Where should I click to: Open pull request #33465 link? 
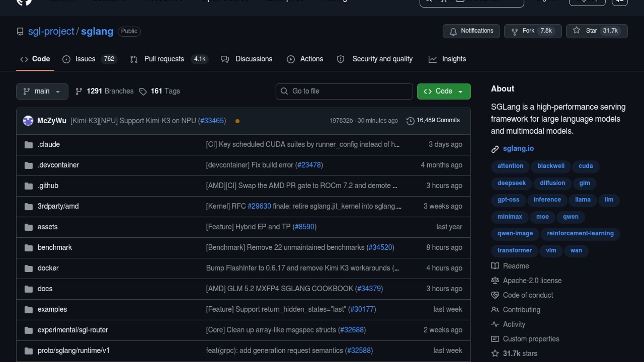coord(212,121)
